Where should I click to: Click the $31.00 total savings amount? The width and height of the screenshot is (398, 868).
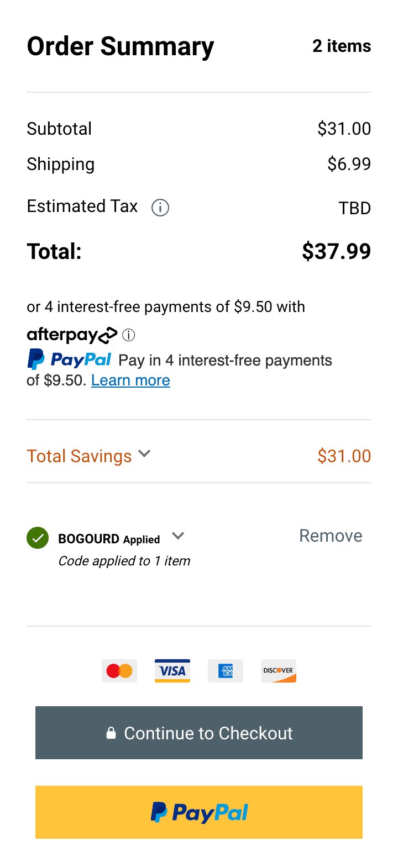[344, 456]
